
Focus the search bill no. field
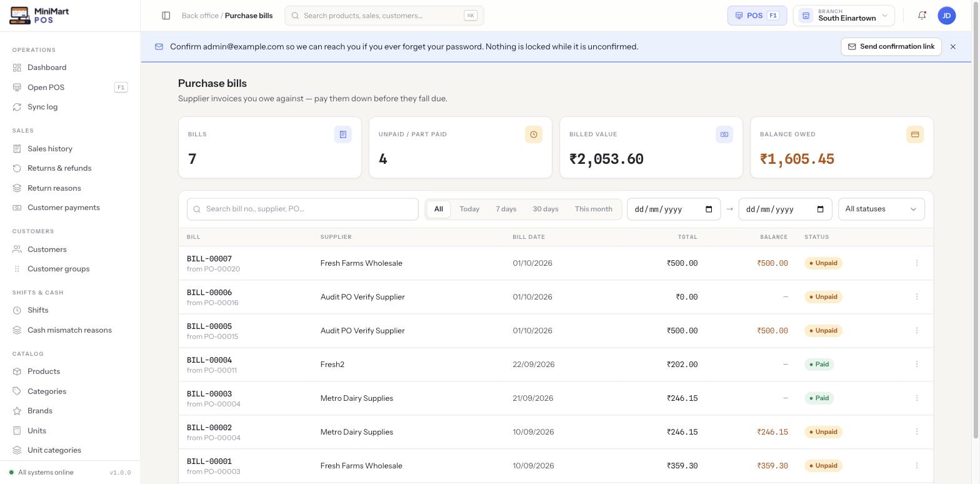302,209
